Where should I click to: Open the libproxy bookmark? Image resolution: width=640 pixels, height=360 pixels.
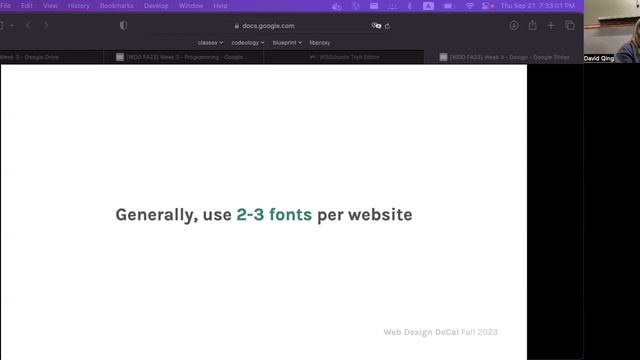(x=320, y=42)
